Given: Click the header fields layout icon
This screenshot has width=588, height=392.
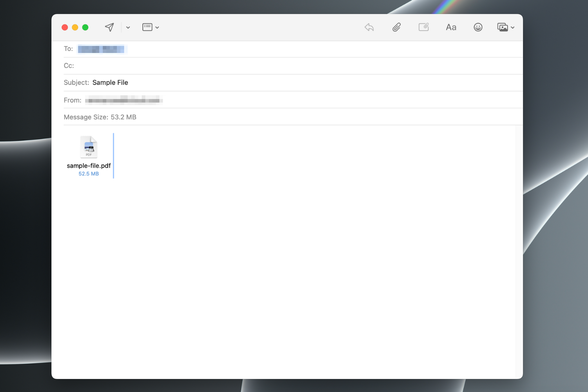Looking at the screenshot, I should 147,27.
